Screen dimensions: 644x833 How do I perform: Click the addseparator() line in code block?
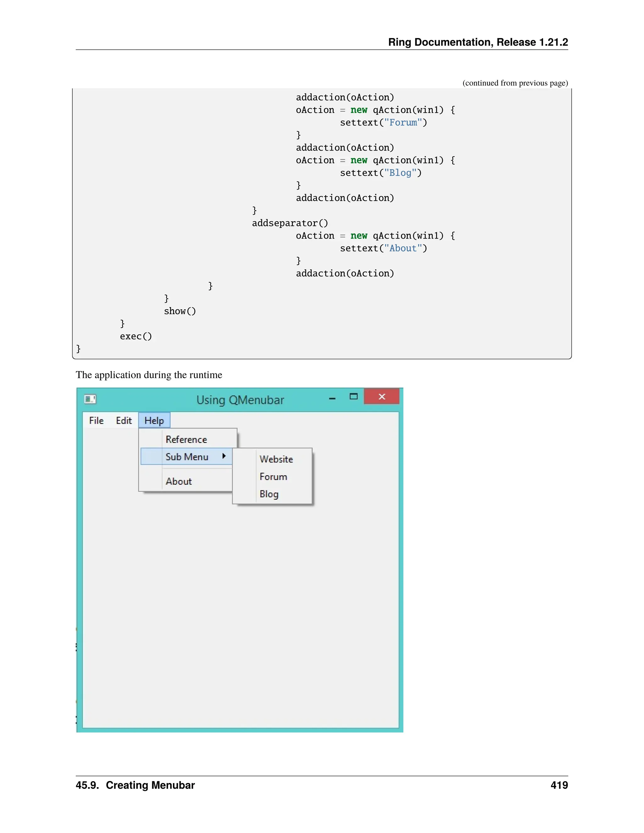point(290,223)
